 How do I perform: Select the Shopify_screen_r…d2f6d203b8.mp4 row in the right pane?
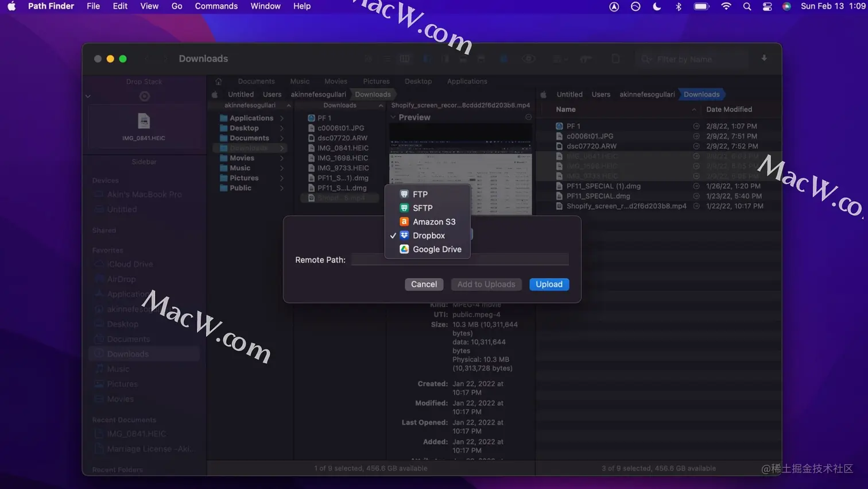(658, 206)
